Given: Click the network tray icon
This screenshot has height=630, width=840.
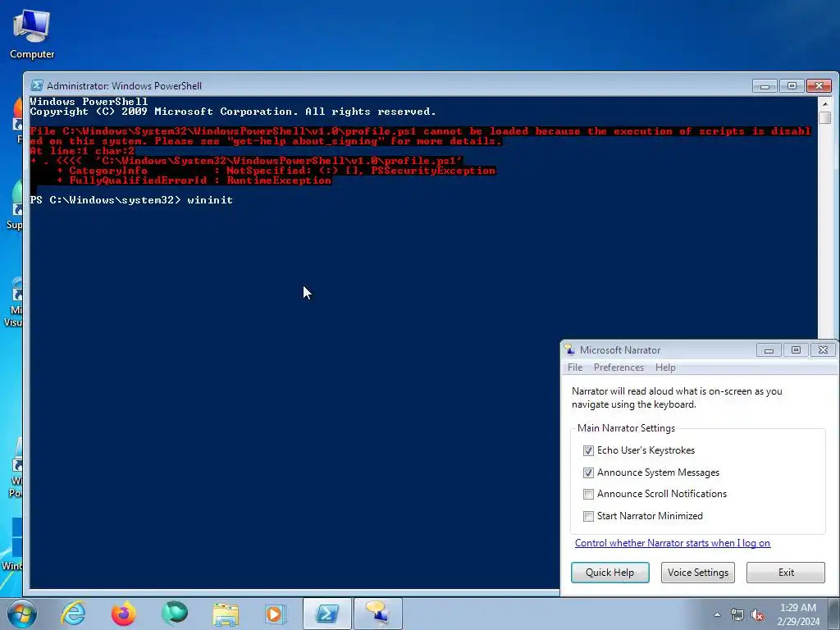Looking at the screenshot, I should 737,614.
